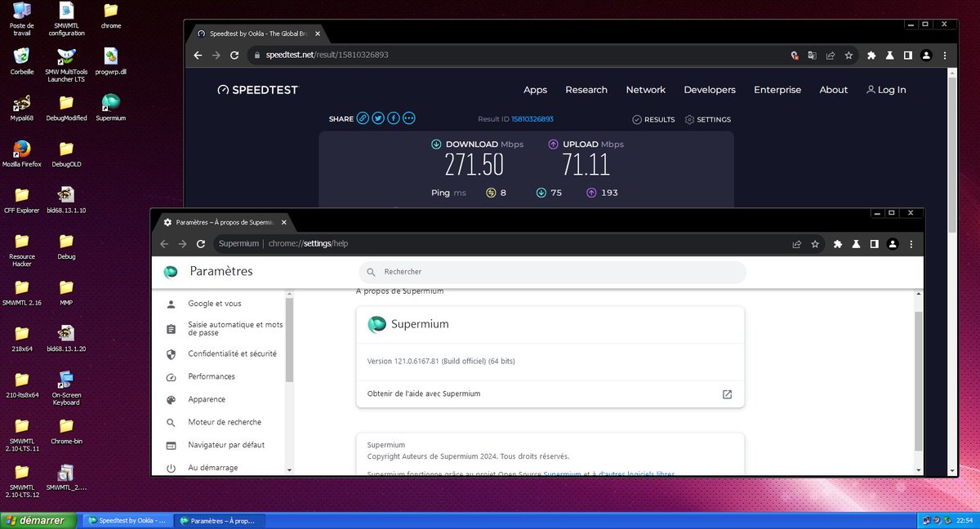This screenshot has height=529, width=980.
Task: Switch to Speedtest taskbar button
Action: point(128,520)
